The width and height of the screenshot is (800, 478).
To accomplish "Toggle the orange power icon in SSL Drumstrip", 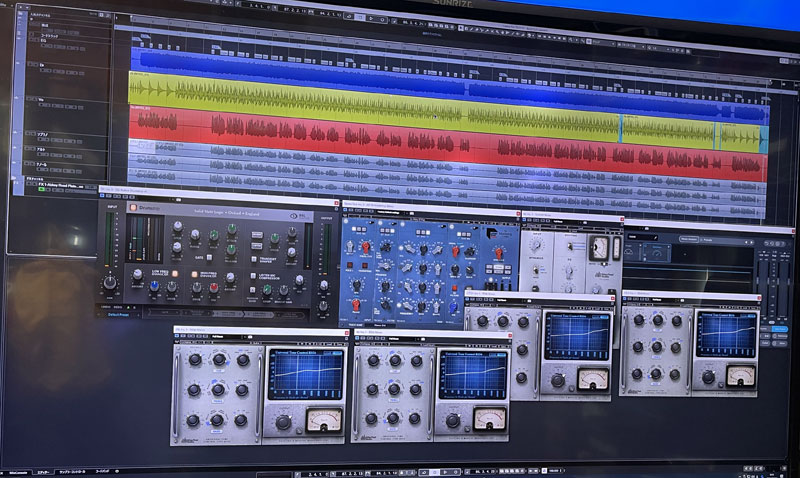I will tap(133, 208).
